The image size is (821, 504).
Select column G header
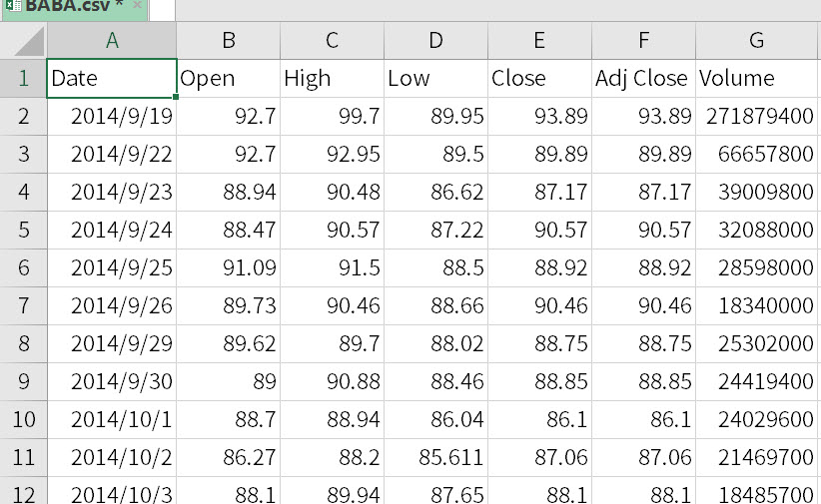757,41
